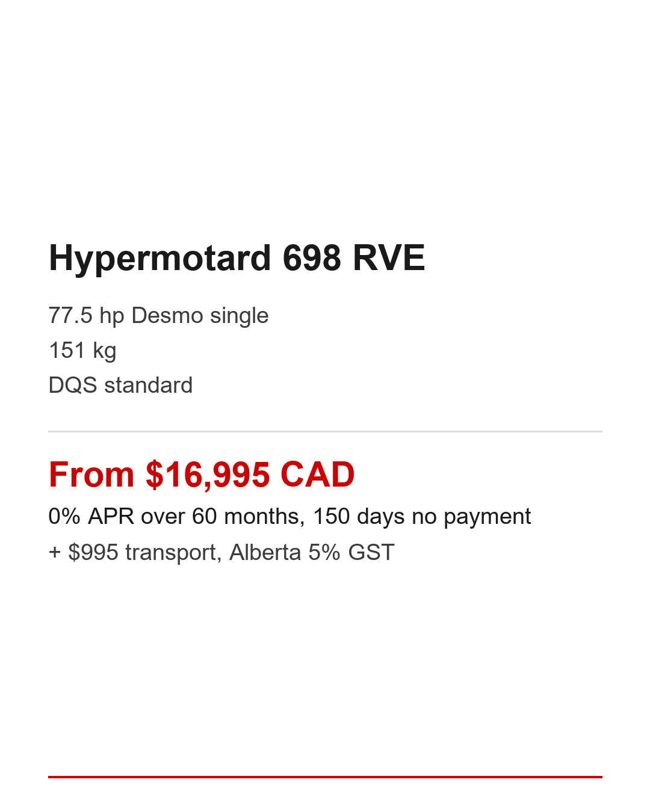Click the word "Alberta" in the tax line
The image size is (650, 812).
pos(265,552)
